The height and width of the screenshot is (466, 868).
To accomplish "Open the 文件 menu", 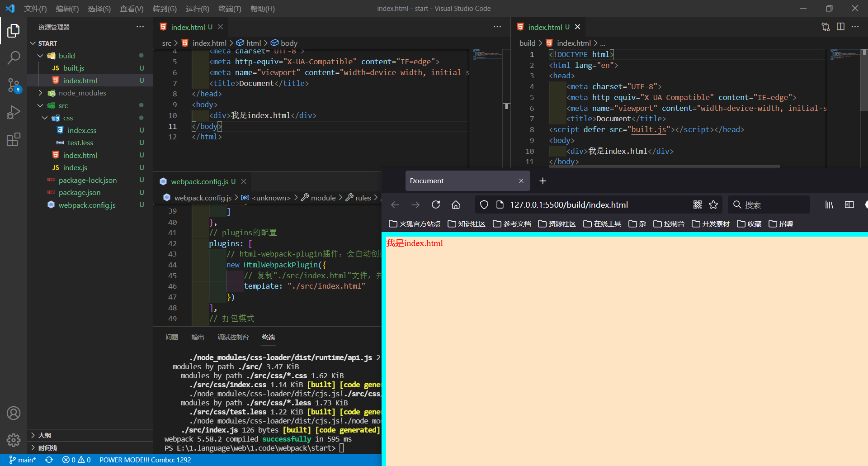I will point(35,9).
